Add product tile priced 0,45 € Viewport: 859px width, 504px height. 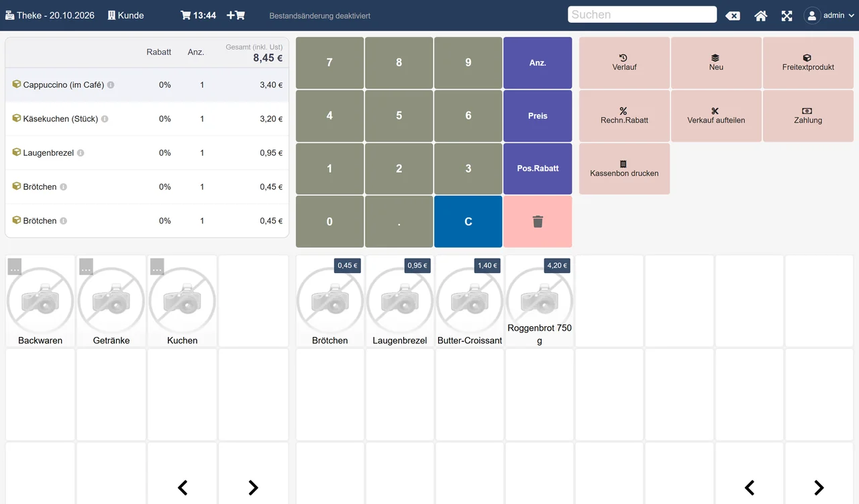[x=330, y=301]
